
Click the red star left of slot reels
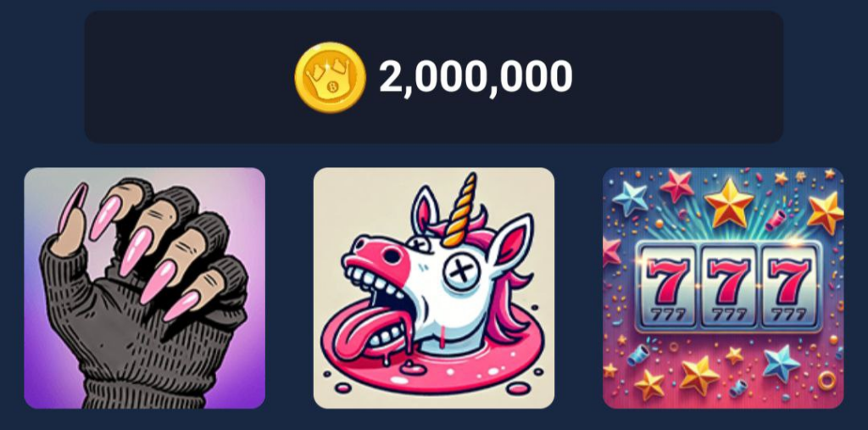coord(612,251)
